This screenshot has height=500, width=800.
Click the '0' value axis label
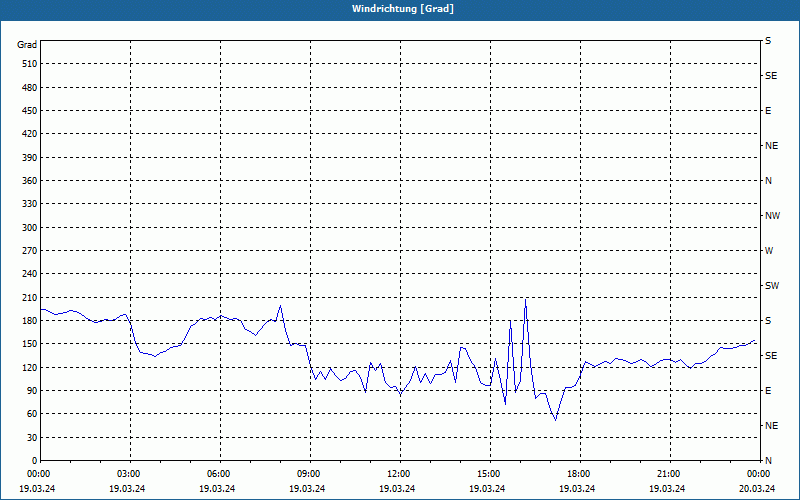tap(35, 461)
